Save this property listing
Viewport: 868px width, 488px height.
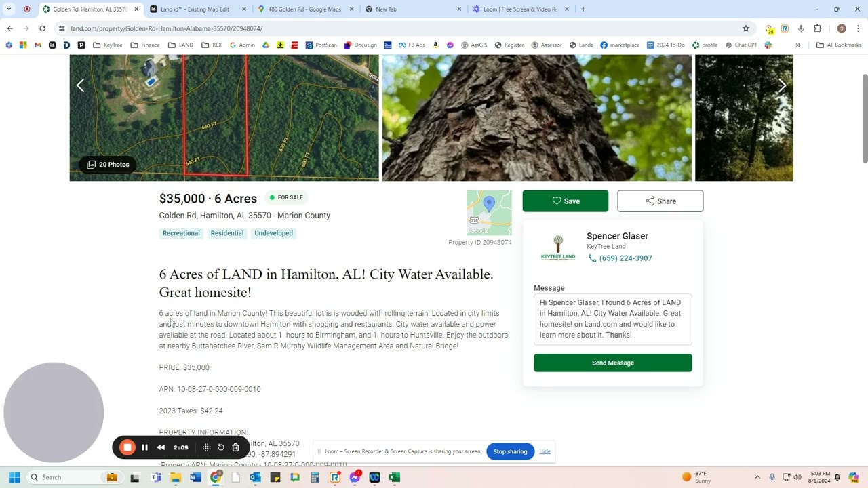tap(566, 201)
